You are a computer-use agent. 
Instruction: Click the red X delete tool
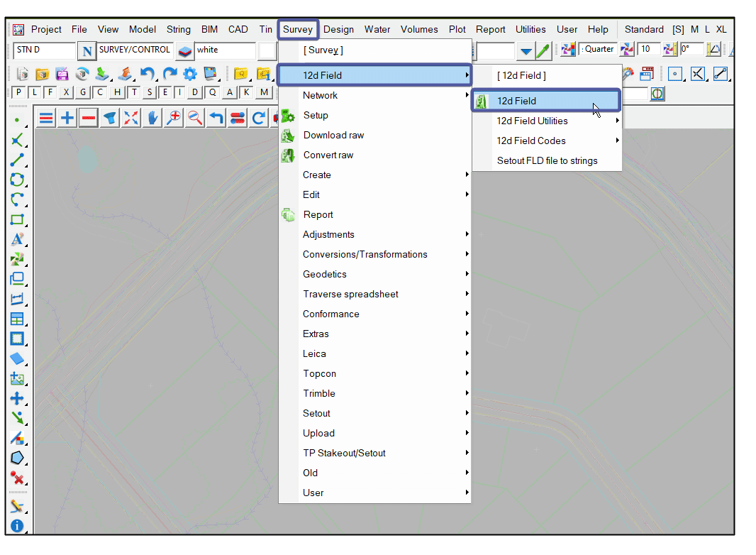tap(17, 478)
